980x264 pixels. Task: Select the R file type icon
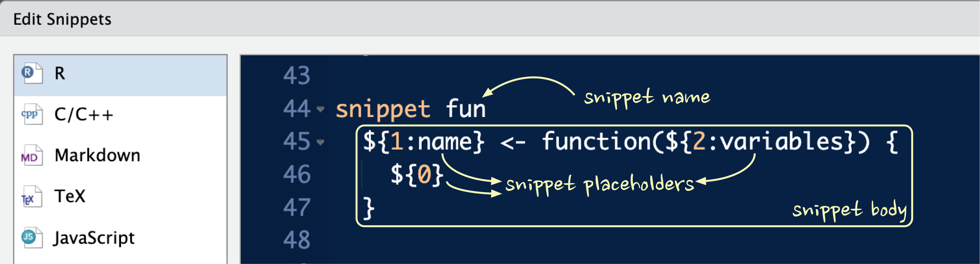32,73
